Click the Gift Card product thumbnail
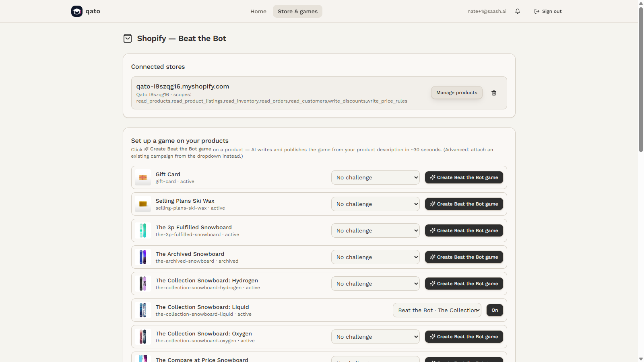Screen dimensions: 644x362 click(x=143, y=177)
